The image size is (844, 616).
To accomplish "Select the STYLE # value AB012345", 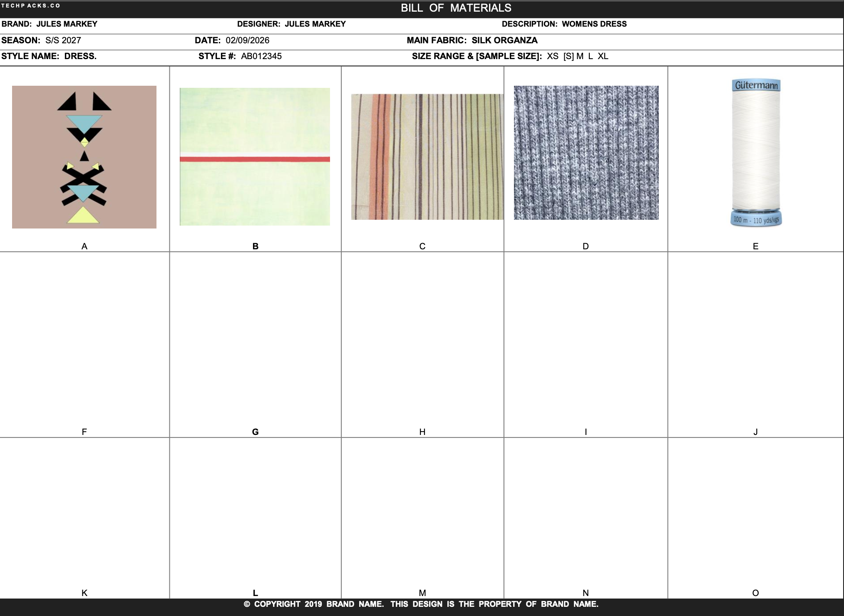I will [x=261, y=56].
